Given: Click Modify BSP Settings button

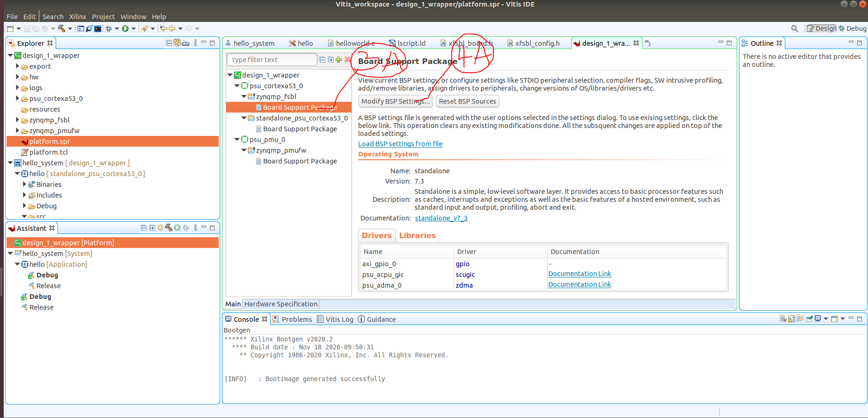Looking at the screenshot, I should 395,101.
